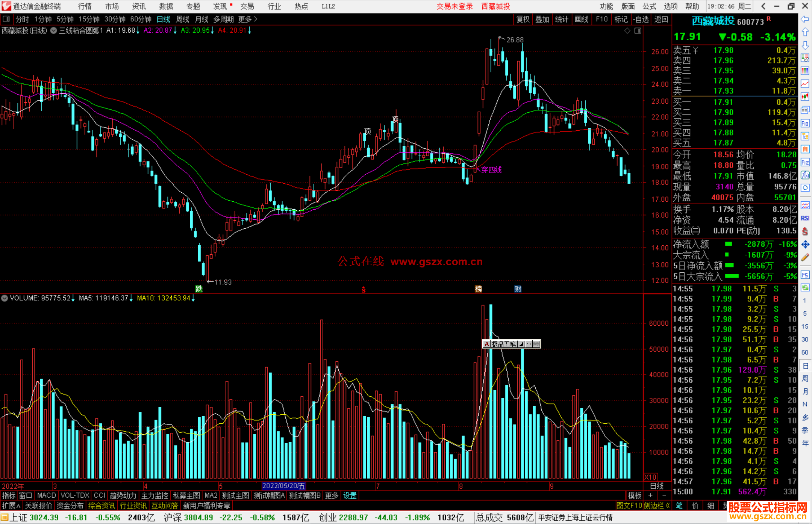Image resolution: width=812 pixels, height=524 pixels.
Task: Click the F12 trading icon in right sidebar
Action: pyautogui.click(x=805, y=162)
